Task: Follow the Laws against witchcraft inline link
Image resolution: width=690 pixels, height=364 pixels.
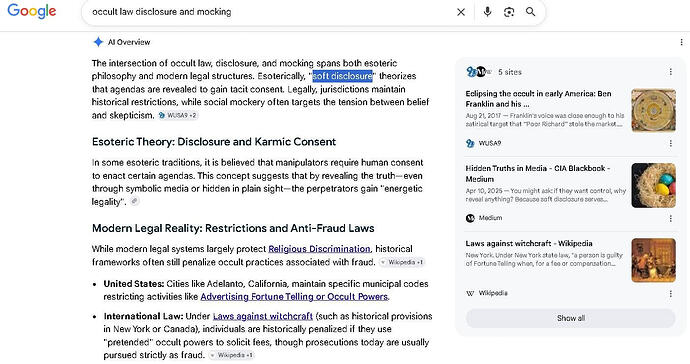Action: 263,316
